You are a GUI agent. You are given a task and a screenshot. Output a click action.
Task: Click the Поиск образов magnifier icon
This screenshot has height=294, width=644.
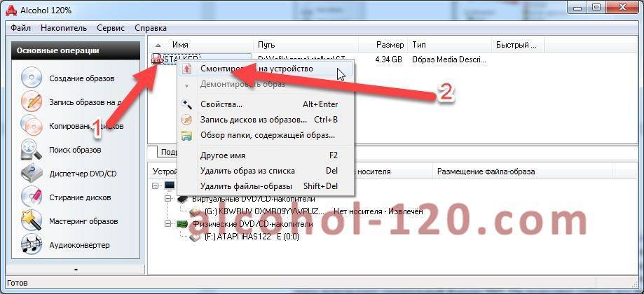(x=32, y=150)
